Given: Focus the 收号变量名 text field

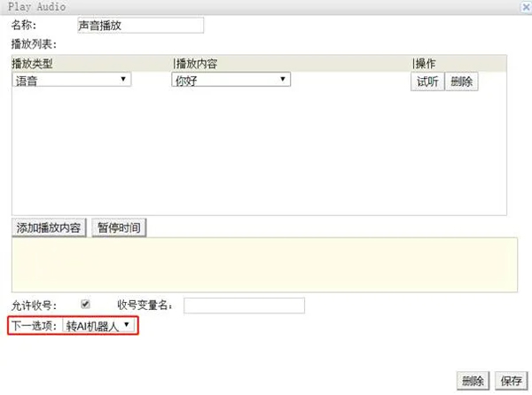Looking at the screenshot, I should click(244, 306).
